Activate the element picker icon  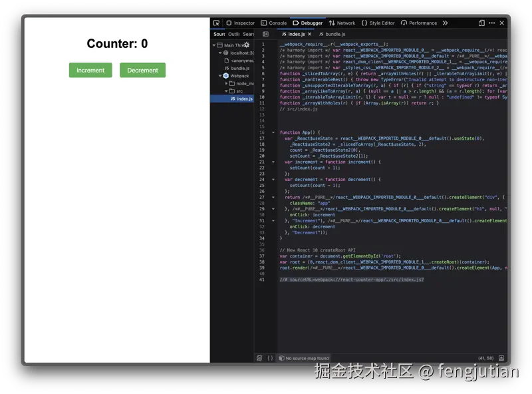[216, 23]
